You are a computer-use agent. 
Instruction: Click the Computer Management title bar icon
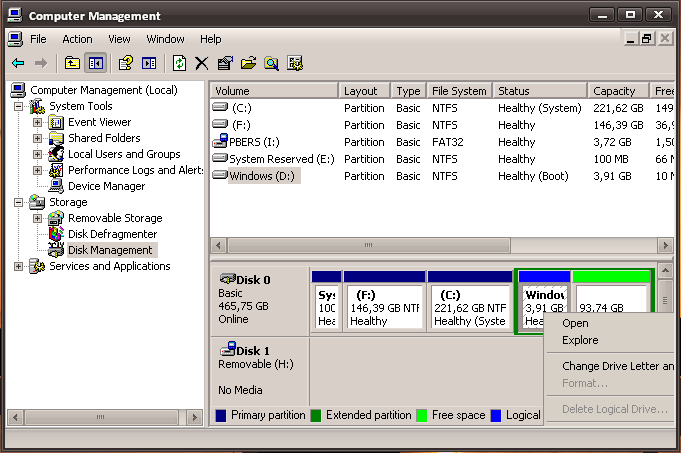tap(15, 16)
